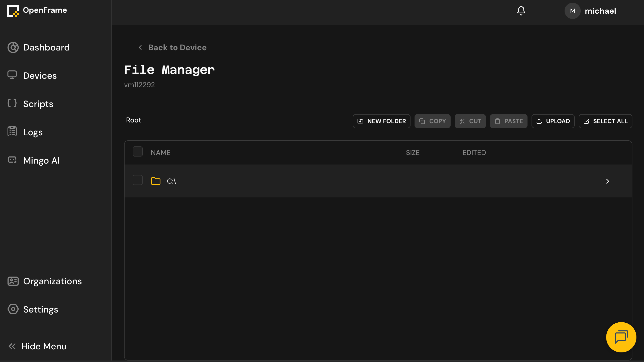This screenshot has width=644, height=362.
Task: Click the Mingo AI icon
Action: [x=12, y=160]
